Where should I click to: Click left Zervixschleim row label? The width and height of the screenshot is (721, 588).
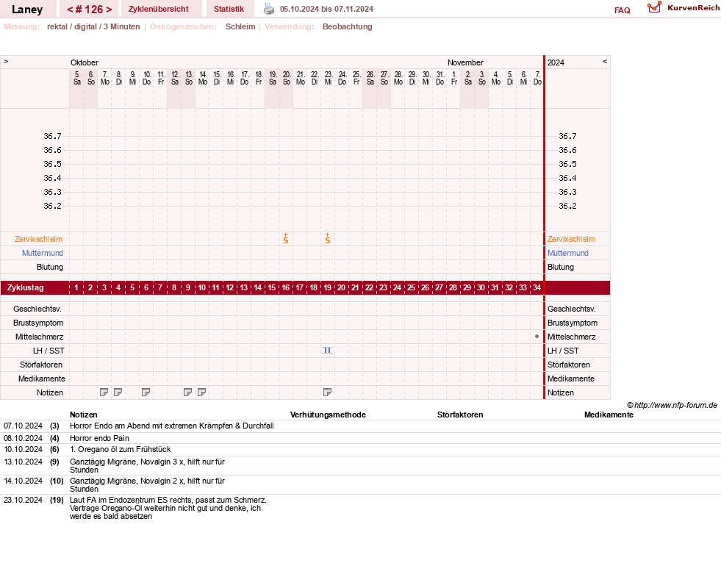(38, 239)
